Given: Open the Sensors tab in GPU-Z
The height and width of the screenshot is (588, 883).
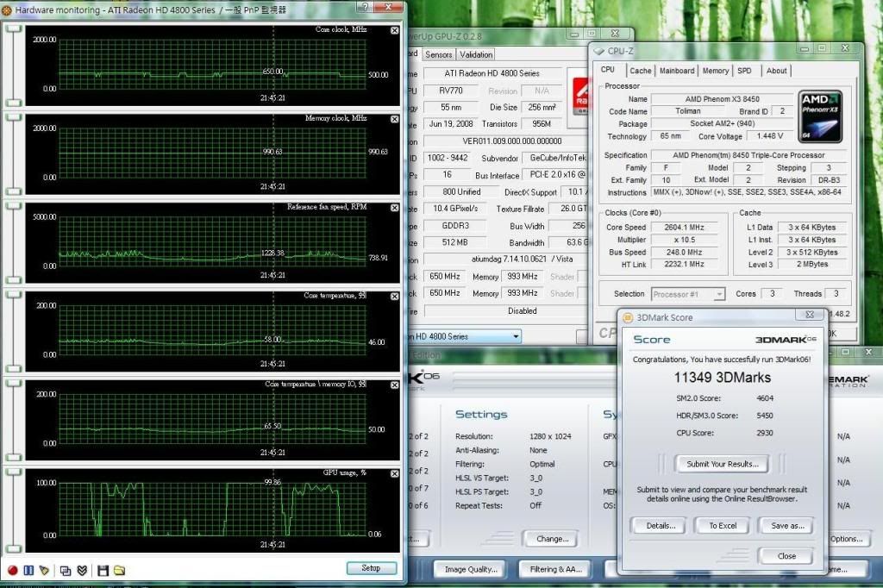Looking at the screenshot, I should (x=438, y=54).
